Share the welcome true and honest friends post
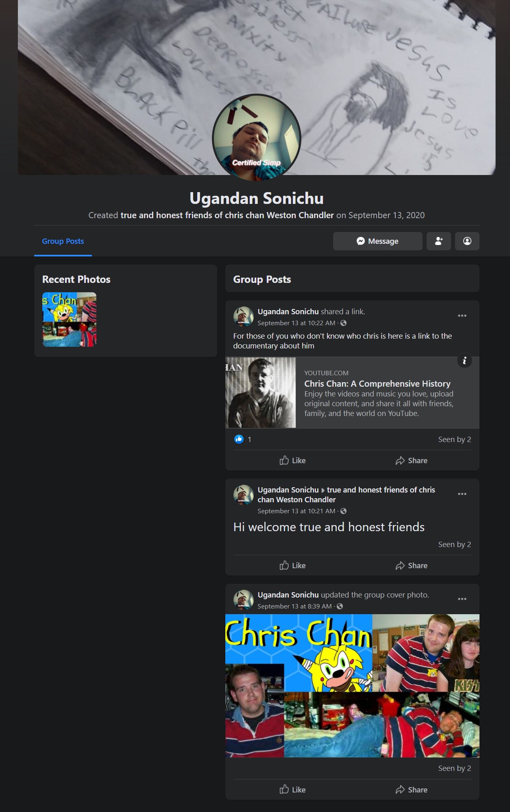 tap(411, 565)
